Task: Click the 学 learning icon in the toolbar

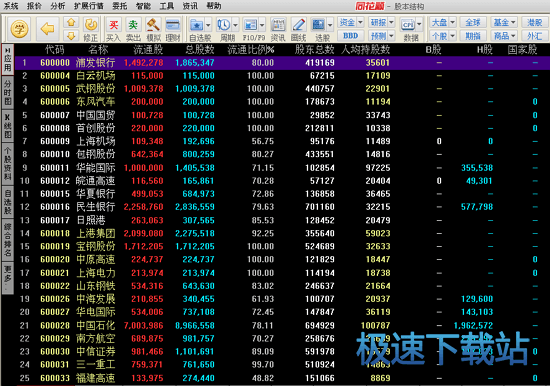Action: point(19,28)
